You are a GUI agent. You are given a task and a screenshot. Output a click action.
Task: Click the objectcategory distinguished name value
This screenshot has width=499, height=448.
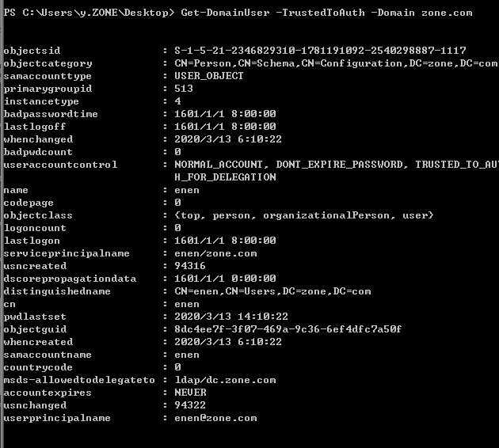336,63
